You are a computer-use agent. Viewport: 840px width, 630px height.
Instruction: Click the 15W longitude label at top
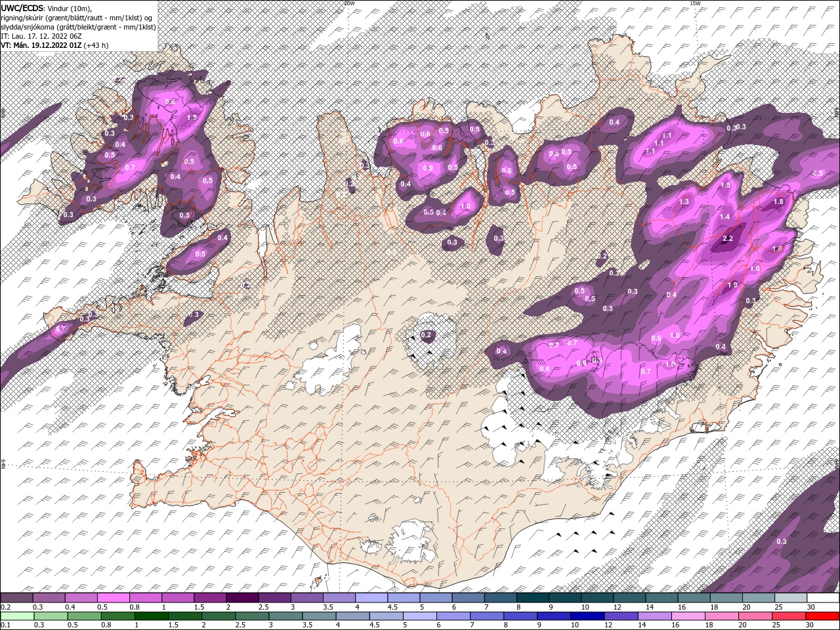(695, 3)
